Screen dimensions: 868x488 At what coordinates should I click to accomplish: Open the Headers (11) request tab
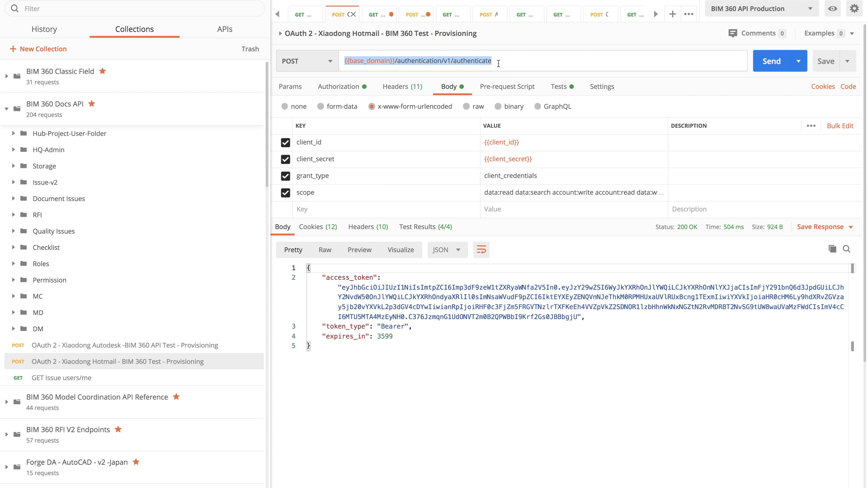pos(402,87)
